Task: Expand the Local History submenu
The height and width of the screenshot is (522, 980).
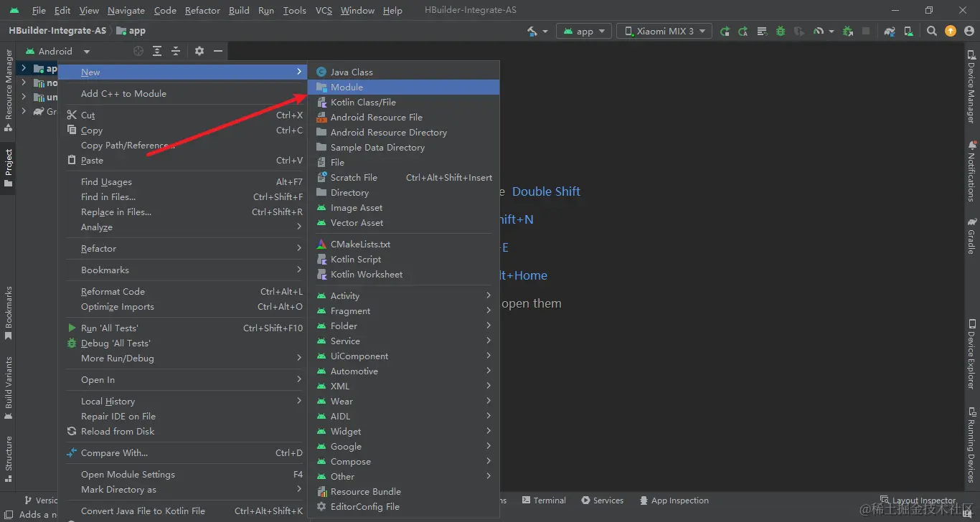Action: 184,401
